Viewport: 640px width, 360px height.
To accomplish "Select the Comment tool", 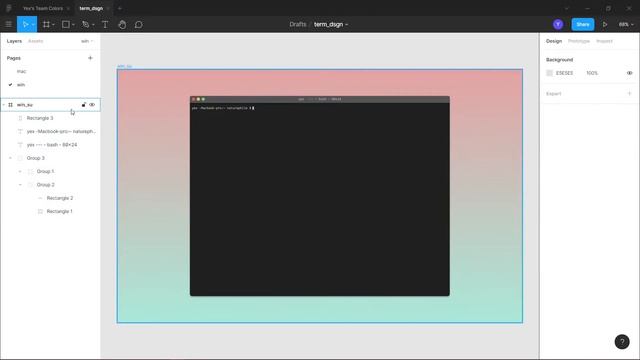I will point(138,24).
